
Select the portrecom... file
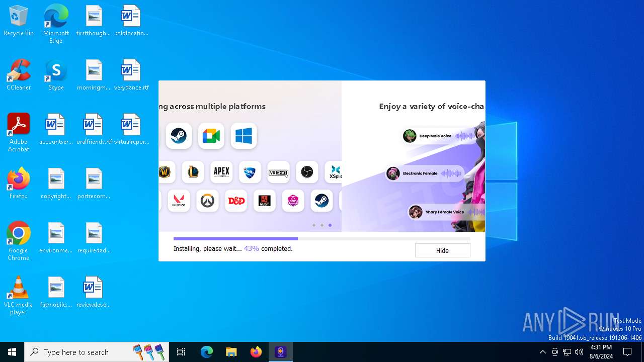[94, 184]
